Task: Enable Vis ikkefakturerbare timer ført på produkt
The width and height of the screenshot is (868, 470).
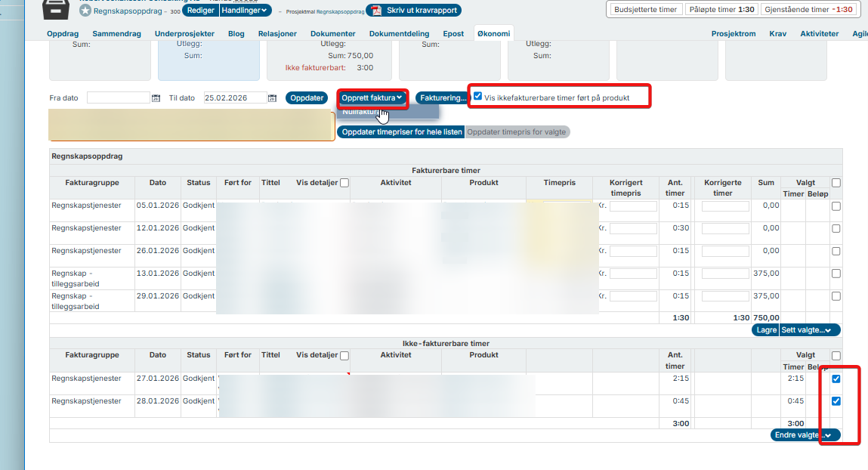Action: pyautogui.click(x=478, y=96)
